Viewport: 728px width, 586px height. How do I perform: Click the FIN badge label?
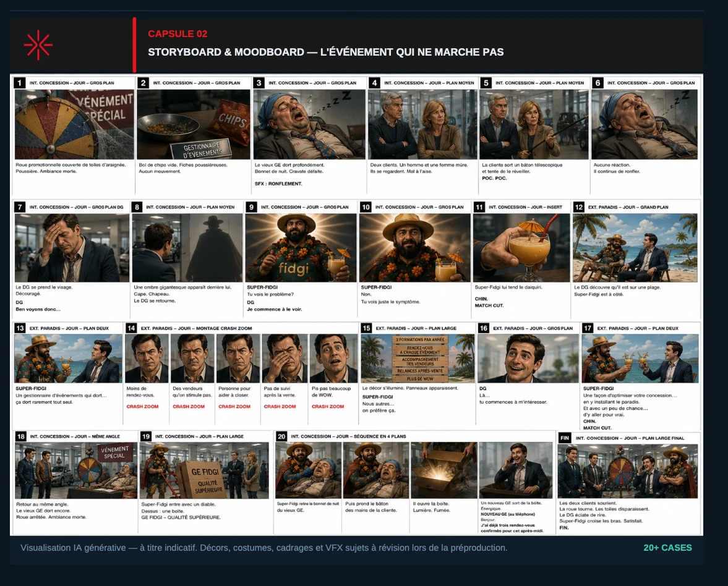pos(564,438)
